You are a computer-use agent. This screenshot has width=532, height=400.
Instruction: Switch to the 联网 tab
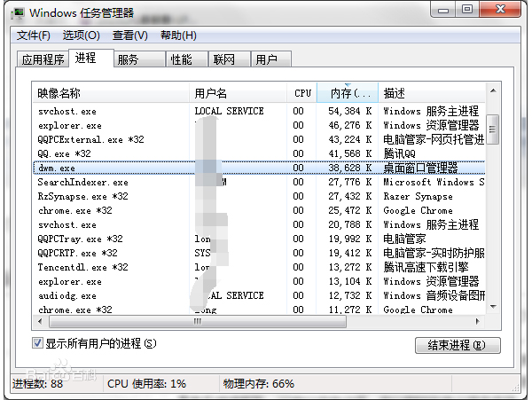(224, 60)
